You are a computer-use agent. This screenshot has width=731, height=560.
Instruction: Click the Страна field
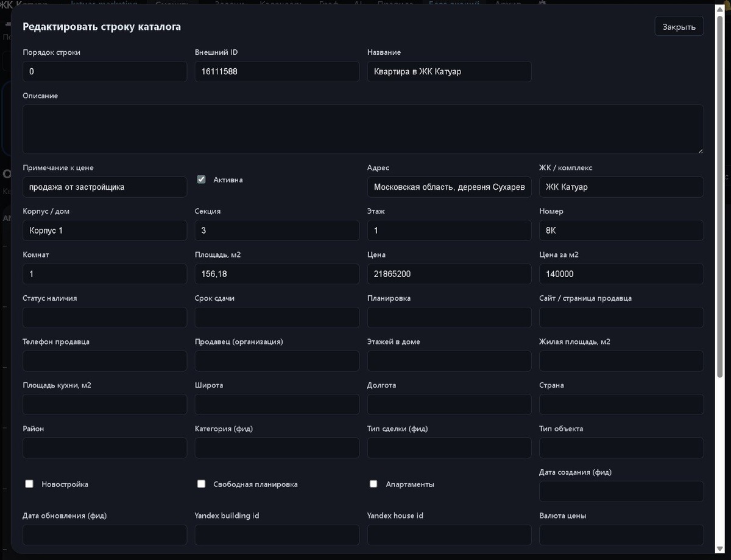[x=621, y=405]
